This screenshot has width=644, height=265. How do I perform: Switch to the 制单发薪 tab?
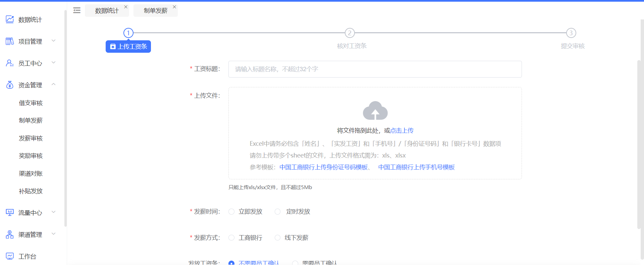point(156,11)
